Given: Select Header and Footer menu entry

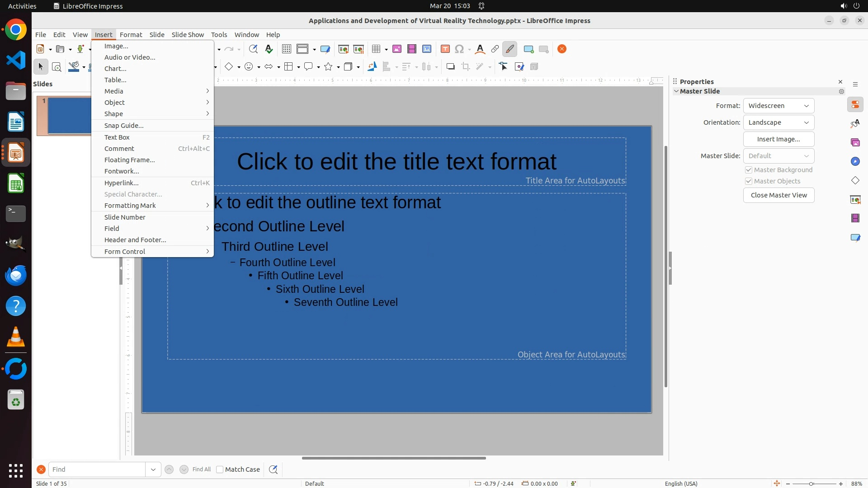Looking at the screenshot, I should tap(135, 240).
